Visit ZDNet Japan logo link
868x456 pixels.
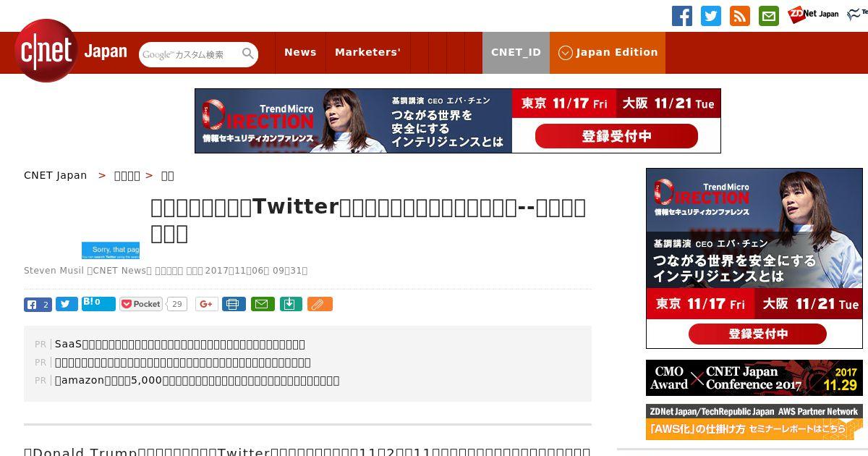click(813, 14)
